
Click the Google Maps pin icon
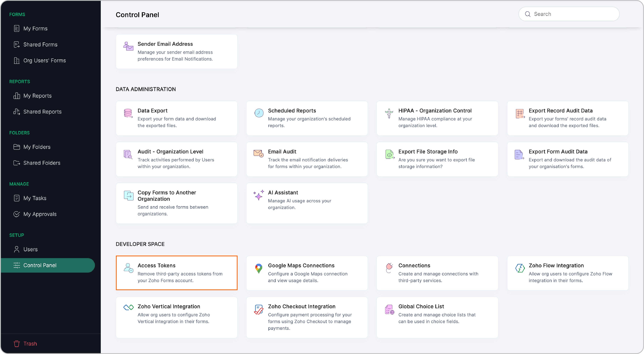[x=259, y=268]
